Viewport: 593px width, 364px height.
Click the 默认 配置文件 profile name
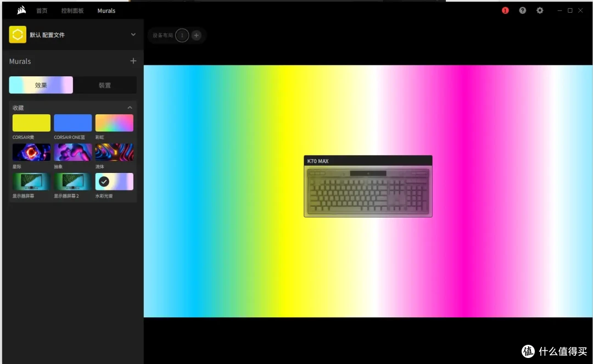pos(47,35)
